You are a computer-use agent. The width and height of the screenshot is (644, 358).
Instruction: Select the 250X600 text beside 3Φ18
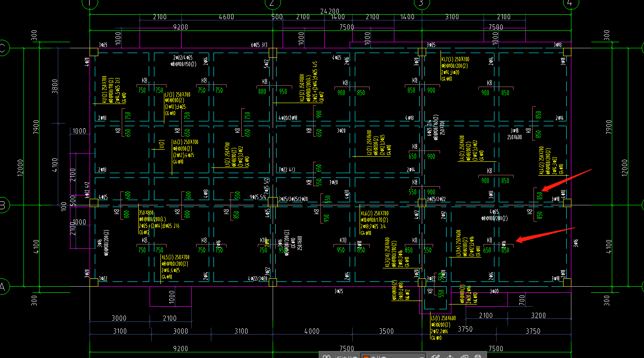pos(515,137)
